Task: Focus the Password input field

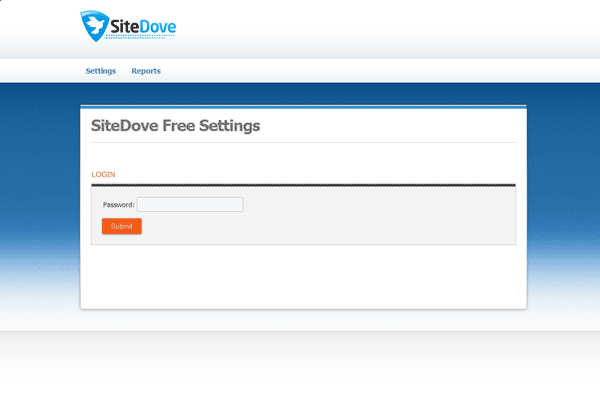Action: tap(190, 204)
